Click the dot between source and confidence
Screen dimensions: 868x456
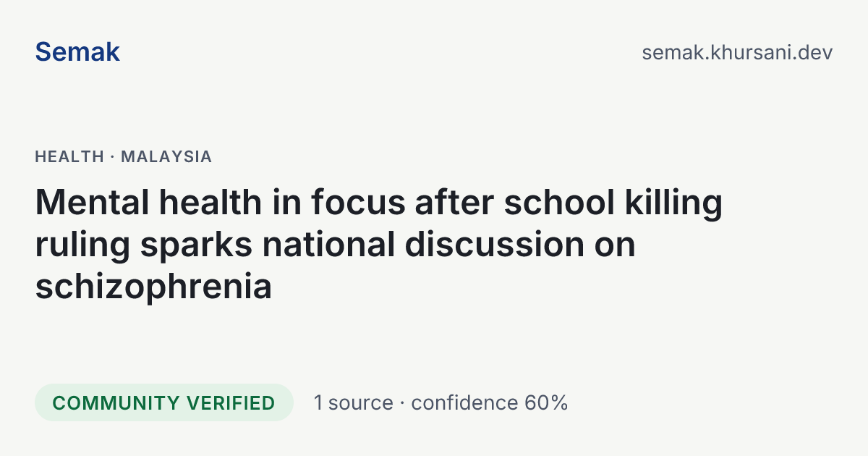(402, 402)
